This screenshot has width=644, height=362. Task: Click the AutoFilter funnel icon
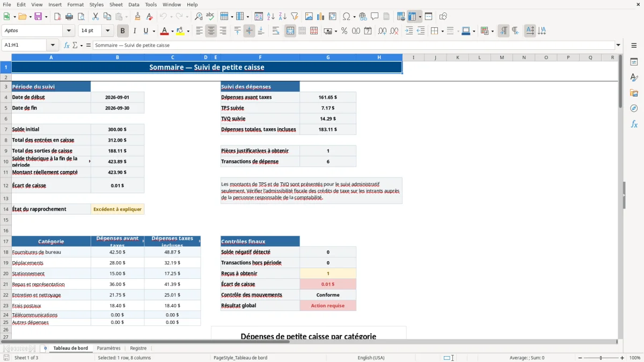[294, 17]
